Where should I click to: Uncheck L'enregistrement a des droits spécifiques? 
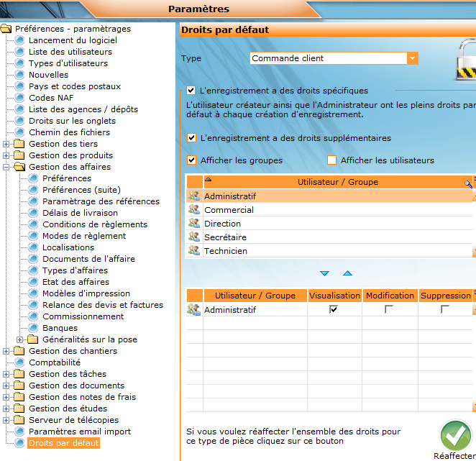191,90
